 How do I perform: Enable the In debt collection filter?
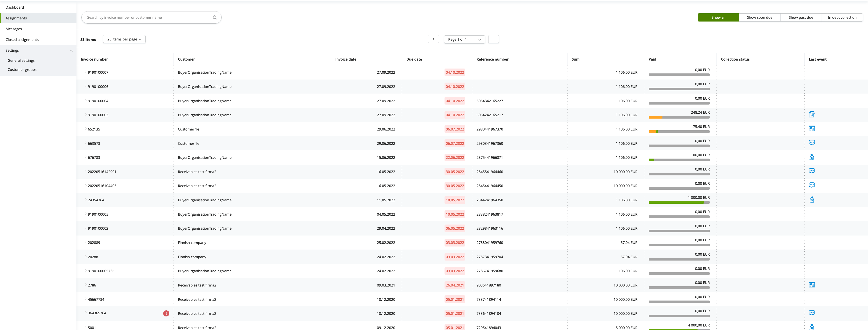coord(842,17)
